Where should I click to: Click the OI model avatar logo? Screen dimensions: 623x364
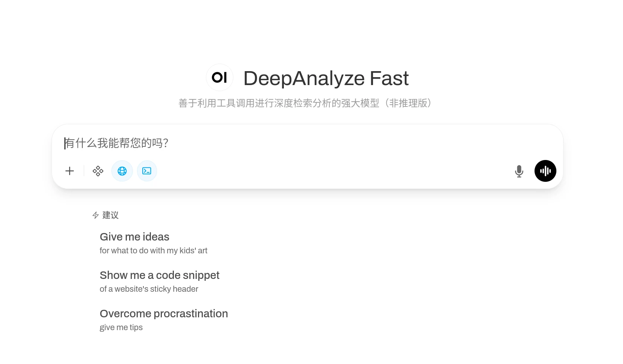pos(219,78)
